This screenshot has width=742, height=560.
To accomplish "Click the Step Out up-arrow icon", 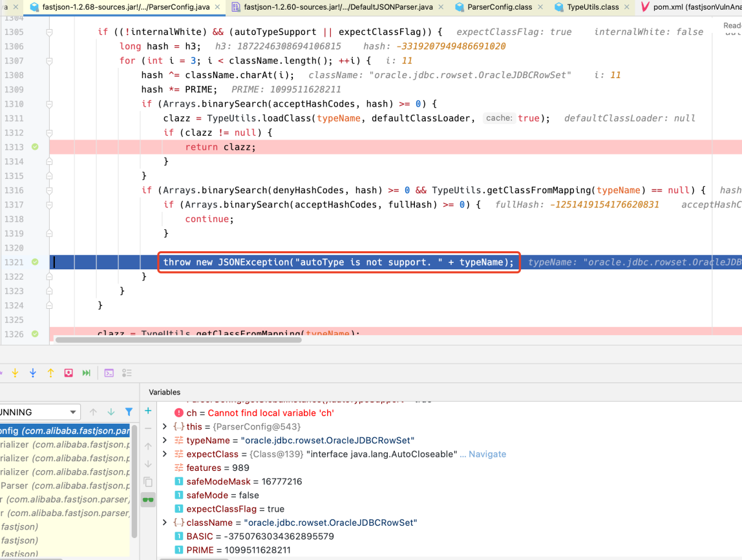I will [50, 373].
